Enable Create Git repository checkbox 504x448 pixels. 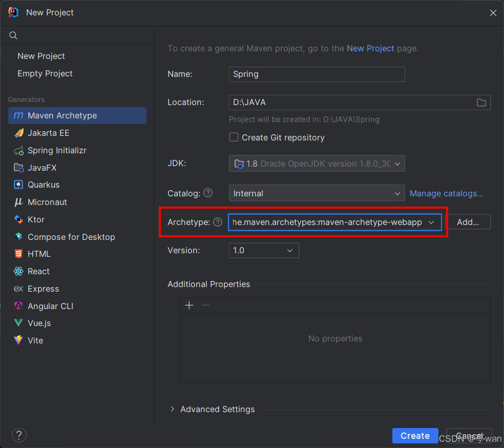tap(234, 137)
